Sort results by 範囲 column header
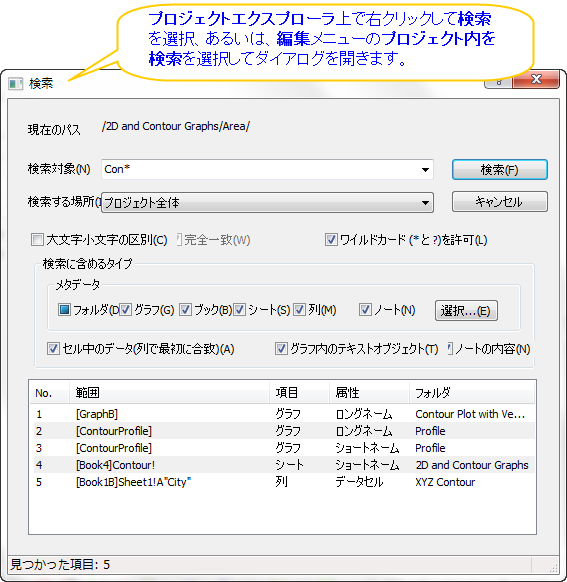The image size is (567, 582). [x=169, y=392]
